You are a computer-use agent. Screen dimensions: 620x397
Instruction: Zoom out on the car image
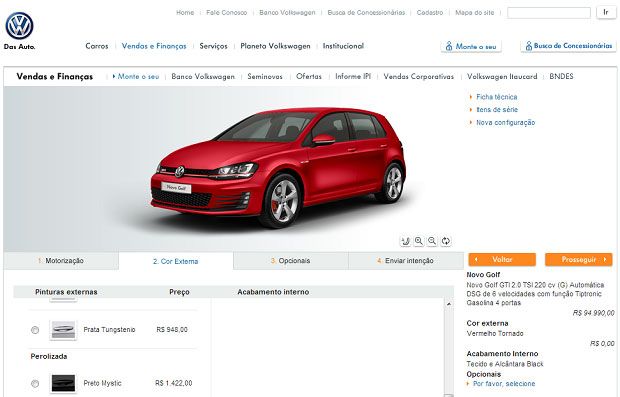[432, 241]
